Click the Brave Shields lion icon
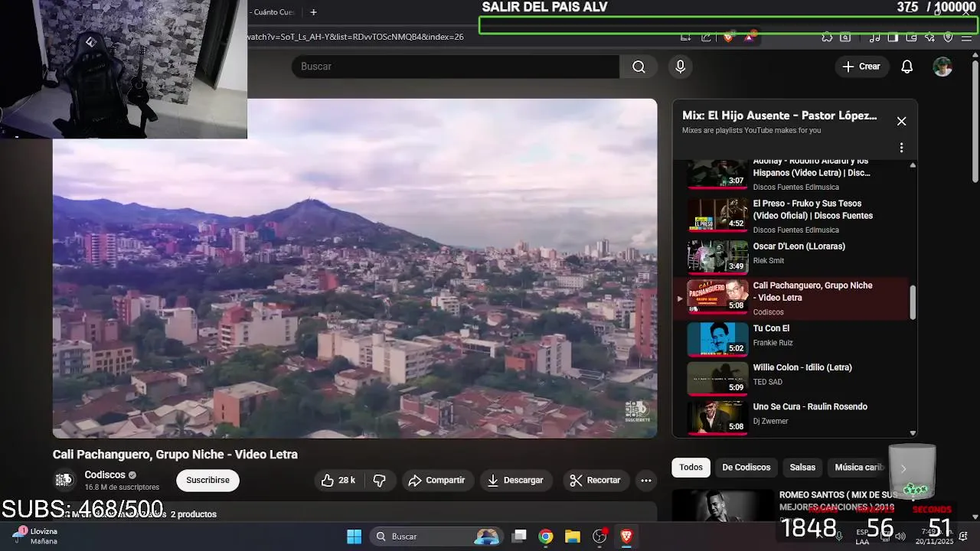 [727, 37]
